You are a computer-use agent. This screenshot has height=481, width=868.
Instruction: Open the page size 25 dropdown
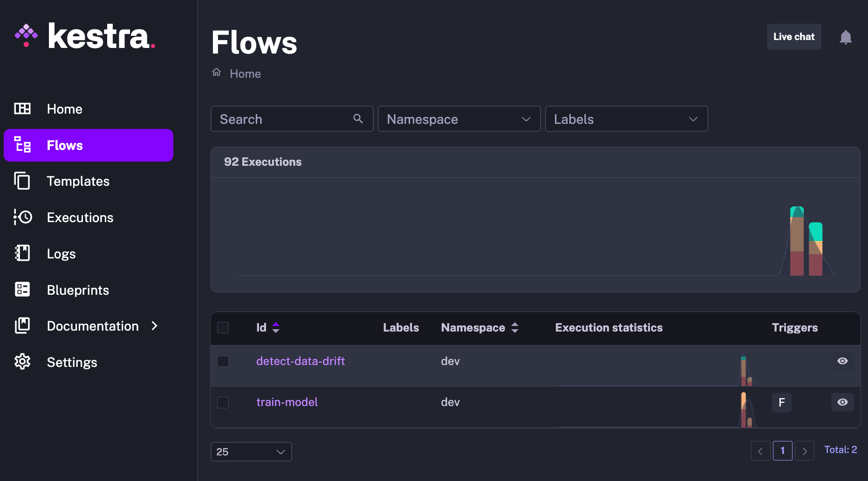[251, 452]
